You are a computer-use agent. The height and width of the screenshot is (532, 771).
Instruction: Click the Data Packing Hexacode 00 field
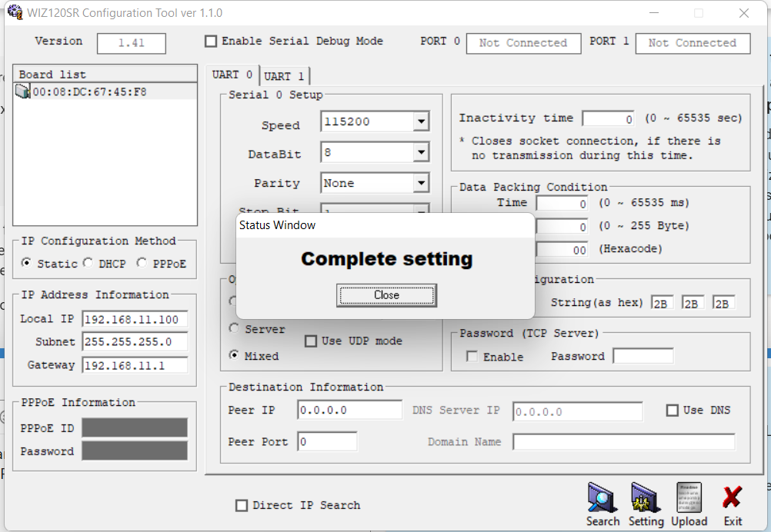(x=562, y=249)
